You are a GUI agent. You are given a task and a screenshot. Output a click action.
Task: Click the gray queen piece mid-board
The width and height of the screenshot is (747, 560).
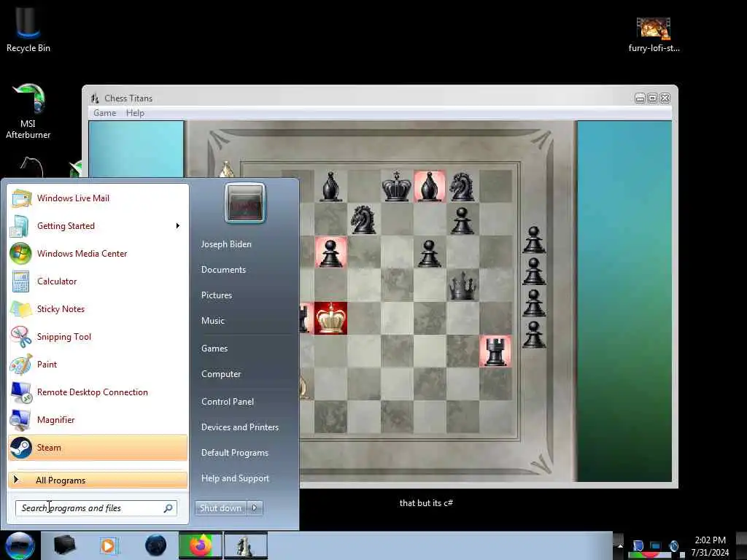462,286
